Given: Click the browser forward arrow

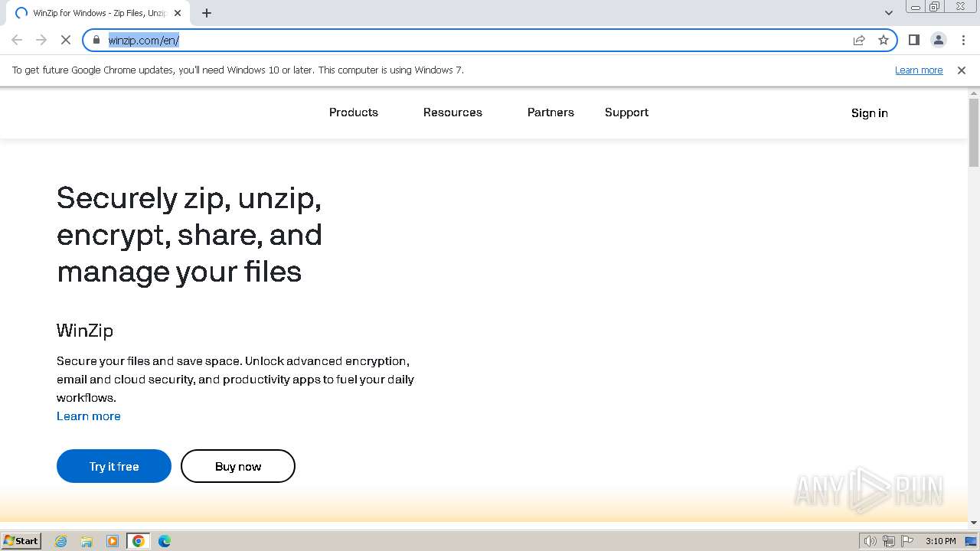Looking at the screenshot, I should (x=41, y=40).
